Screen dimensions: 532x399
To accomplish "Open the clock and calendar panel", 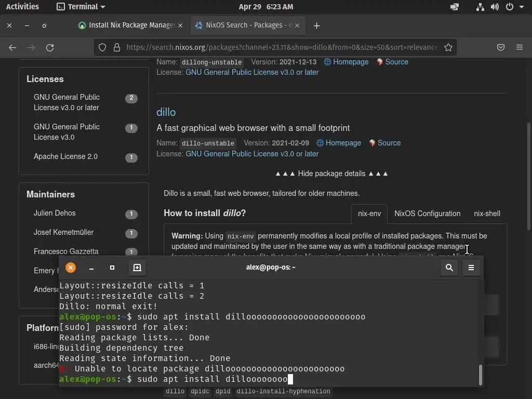I will 265,7.
